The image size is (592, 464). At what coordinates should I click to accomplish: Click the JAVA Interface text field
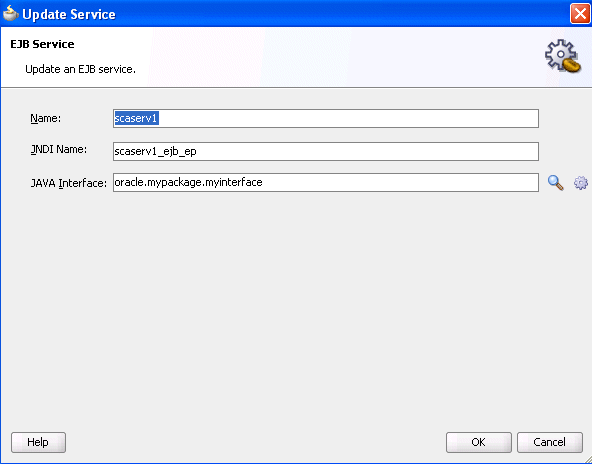[325, 182]
